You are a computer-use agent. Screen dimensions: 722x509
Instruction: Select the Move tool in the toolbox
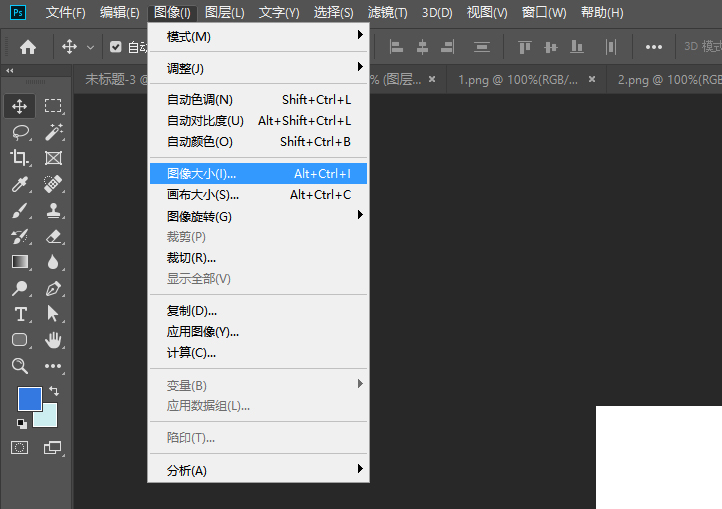tap(19, 106)
